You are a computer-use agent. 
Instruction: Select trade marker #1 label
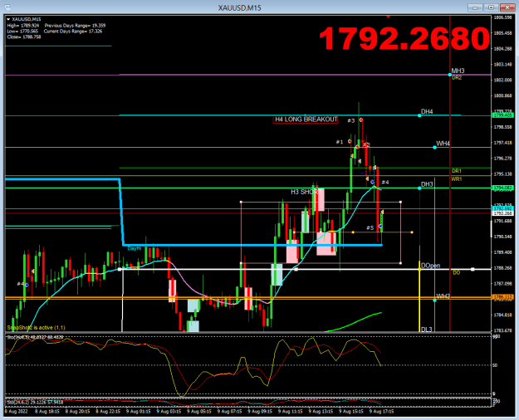pyautogui.click(x=340, y=142)
